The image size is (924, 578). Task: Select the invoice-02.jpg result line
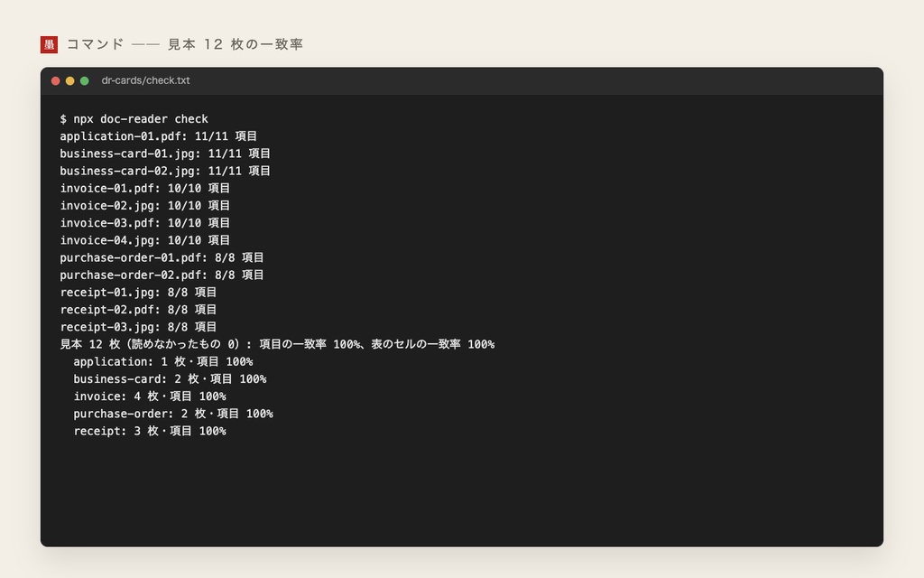145,206
